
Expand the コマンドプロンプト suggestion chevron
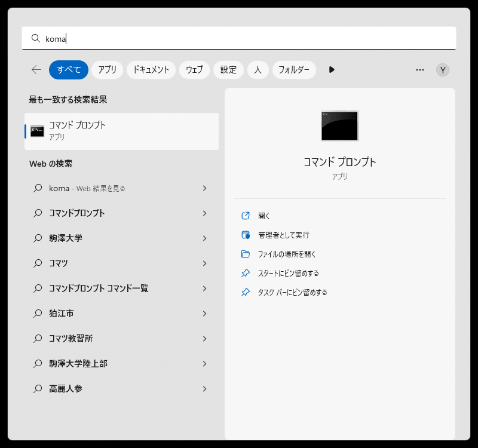click(x=204, y=213)
